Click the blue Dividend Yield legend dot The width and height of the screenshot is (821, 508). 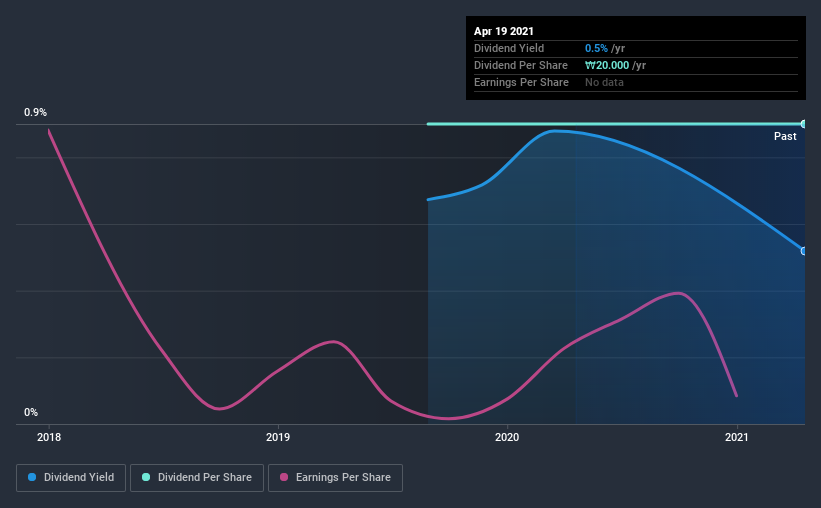click(x=32, y=477)
